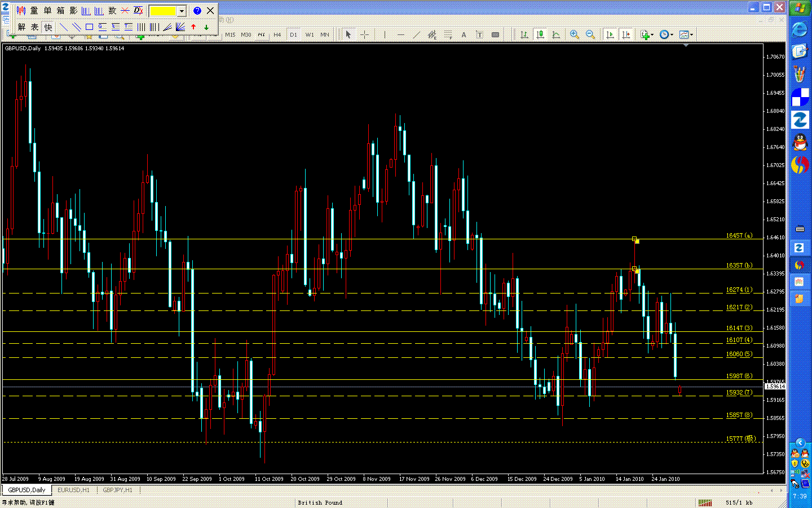The height and width of the screenshot is (508, 812).
Task: Zoom in on the chart
Action: [x=575, y=35]
